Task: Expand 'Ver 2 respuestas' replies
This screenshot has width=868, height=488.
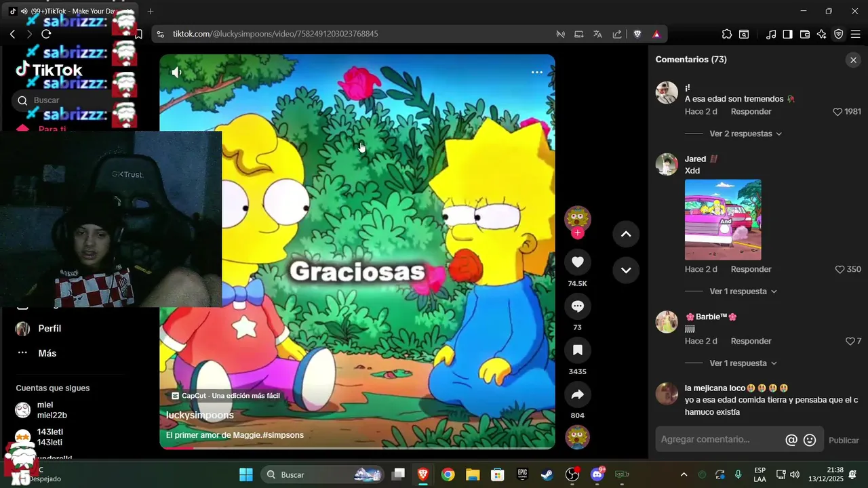Action: 745,134
